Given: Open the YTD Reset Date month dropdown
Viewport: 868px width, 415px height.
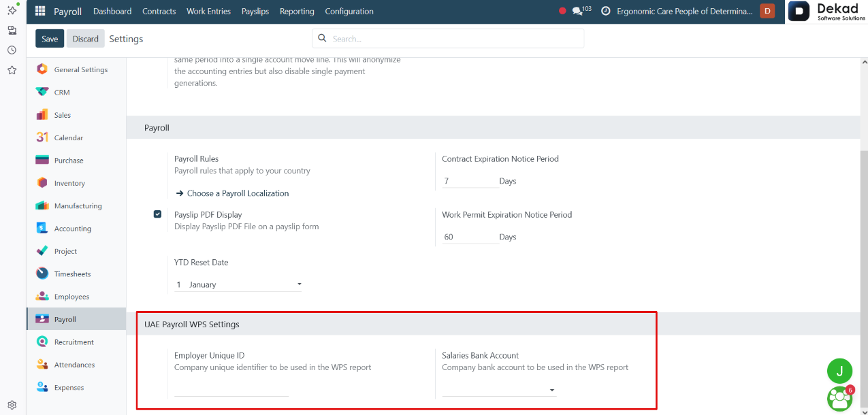Looking at the screenshot, I should pos(245,284).
